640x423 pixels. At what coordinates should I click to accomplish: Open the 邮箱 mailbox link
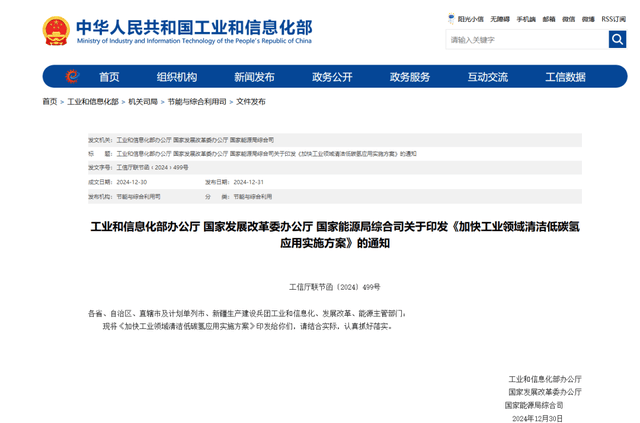[x=549, y=19]
